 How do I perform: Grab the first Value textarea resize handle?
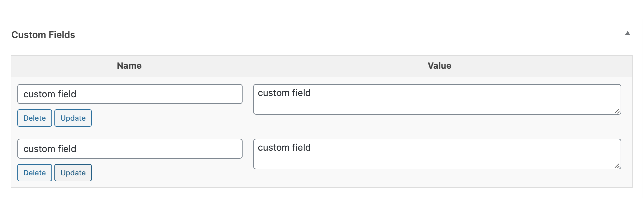[617, 111]
